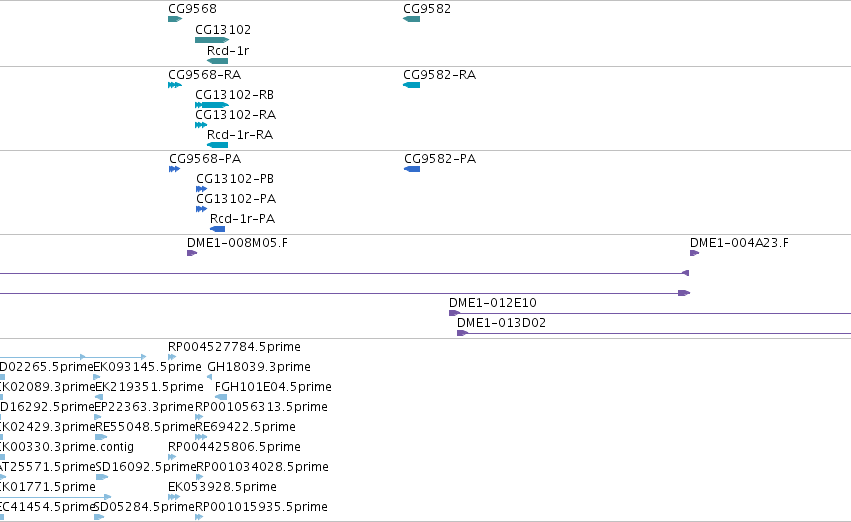Image resolution: width=851 pixels, height=522 pixels.
Task: Open the EK053928.5prime EST label
Action: 223,487
